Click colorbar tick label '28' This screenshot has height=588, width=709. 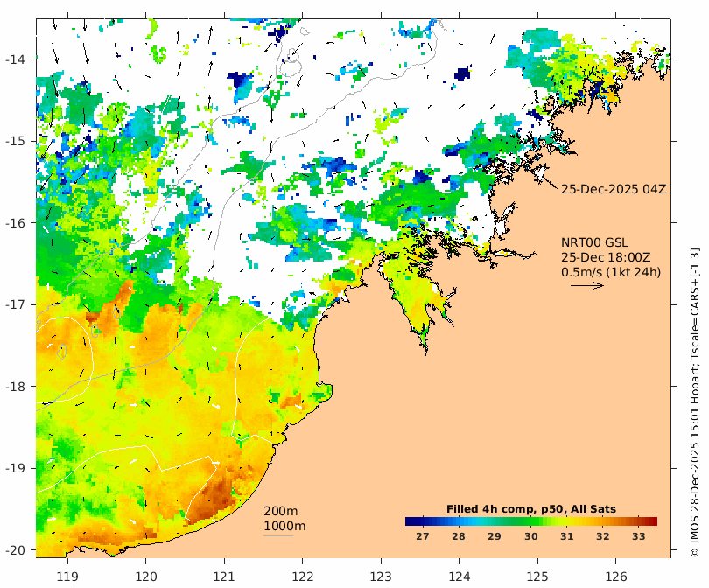(459, 536)
